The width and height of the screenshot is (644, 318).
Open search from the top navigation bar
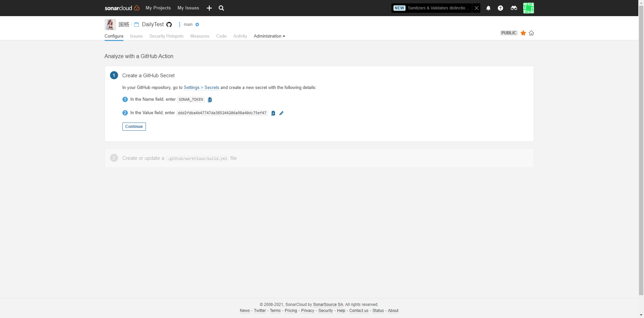(221, 8)
